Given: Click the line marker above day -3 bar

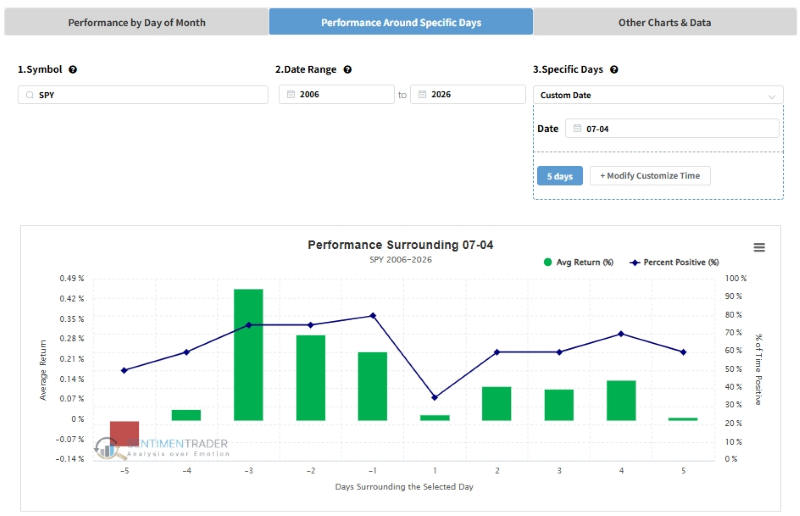Looking at the screenshot, I should (x=248, y=325).
